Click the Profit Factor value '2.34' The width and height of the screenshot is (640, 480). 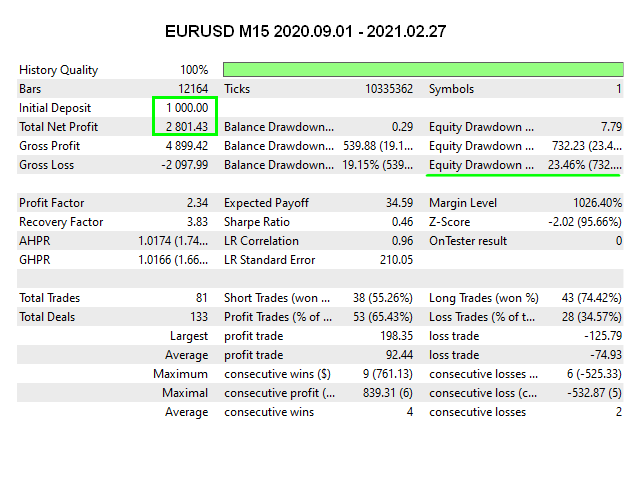(x=198, y=203)
